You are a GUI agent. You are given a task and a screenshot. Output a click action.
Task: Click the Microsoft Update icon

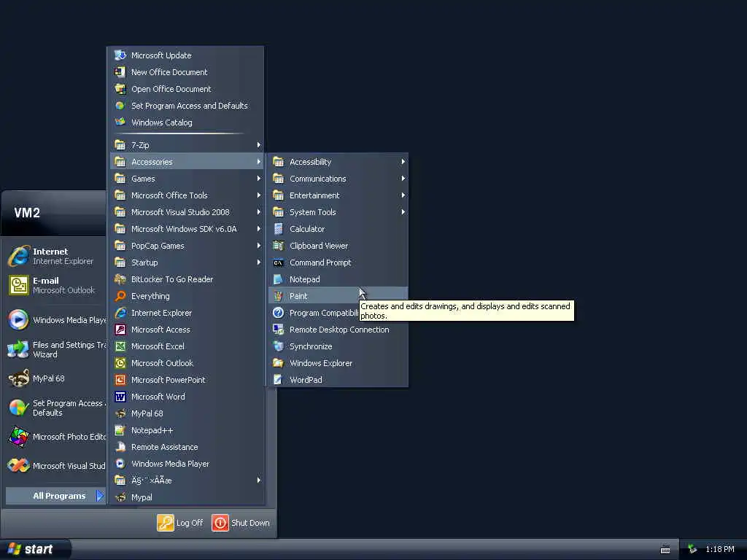pyautogui.click(x=120, y=55)
